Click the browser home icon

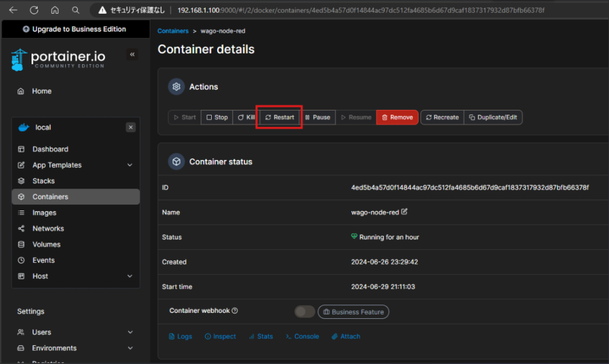click(55, 10)
